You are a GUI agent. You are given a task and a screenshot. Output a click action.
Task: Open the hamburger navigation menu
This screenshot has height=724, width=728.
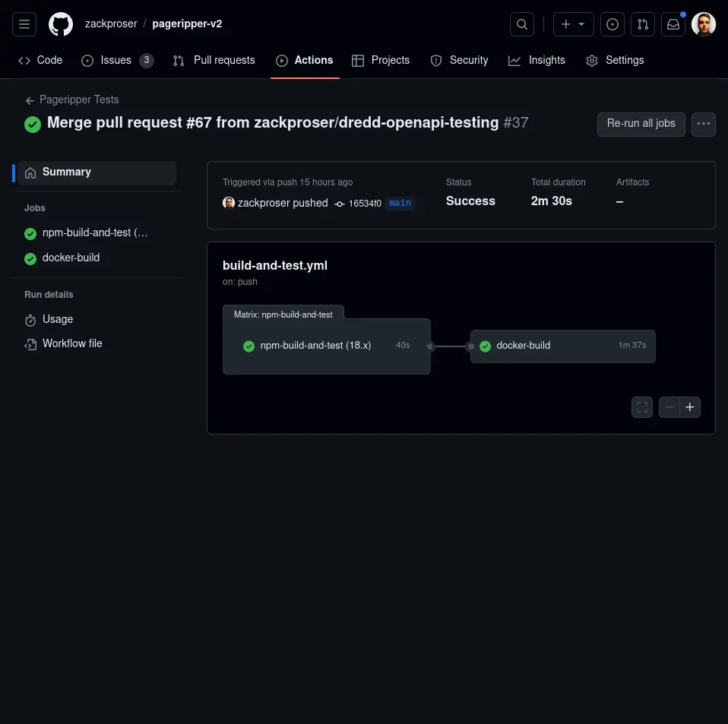[24, 24]
